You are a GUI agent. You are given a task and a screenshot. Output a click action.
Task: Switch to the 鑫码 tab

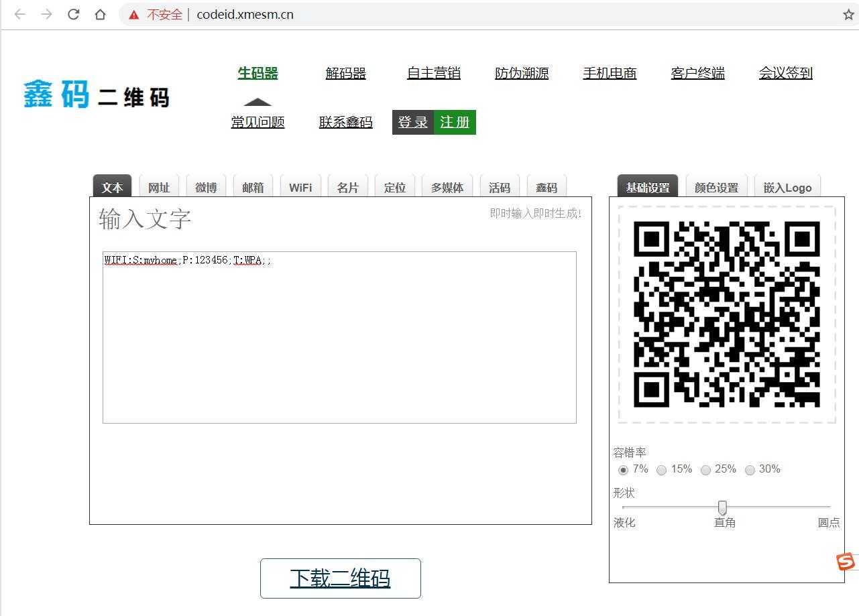point(547,187)
